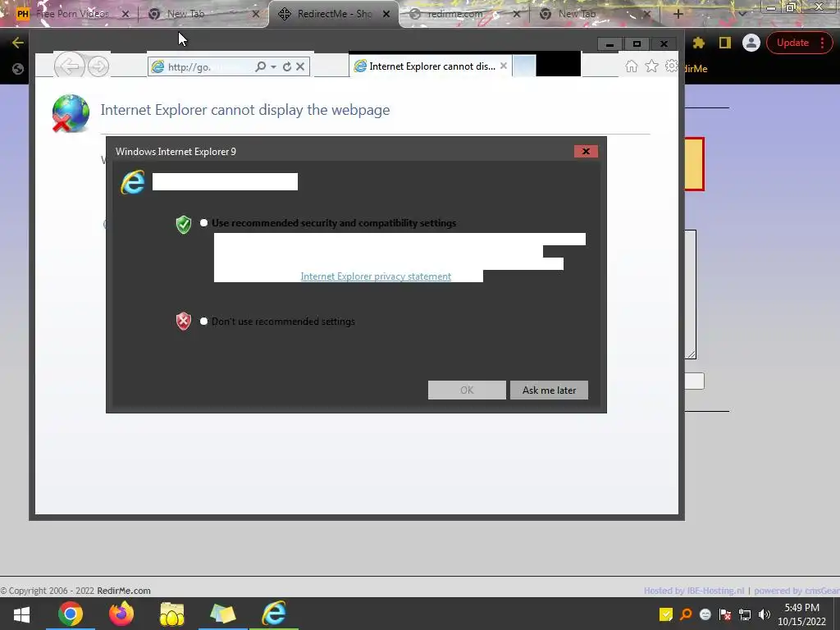This screenshot has width=840, height=630.
Task: Open the green sticky notes taskbar app
Action: pos(223,614)
